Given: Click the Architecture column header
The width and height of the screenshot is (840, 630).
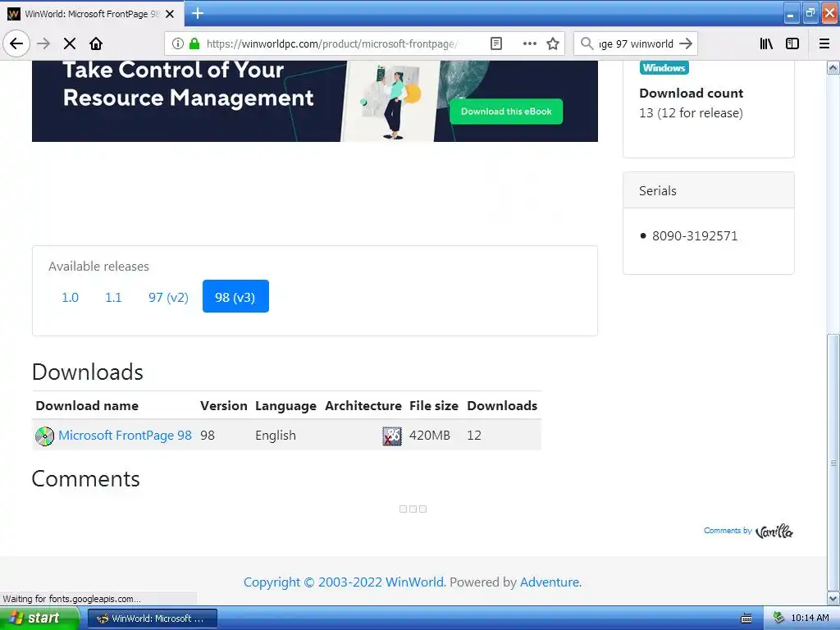Looking at the screenshot, I should tap(363, 405).
